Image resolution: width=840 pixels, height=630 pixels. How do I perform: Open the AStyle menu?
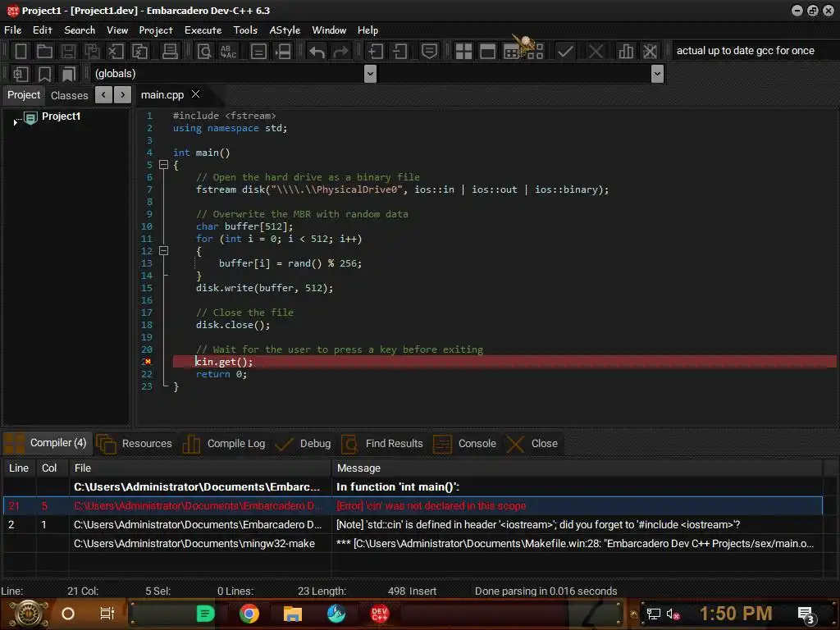pyautogui.click(x=285, y=30)
